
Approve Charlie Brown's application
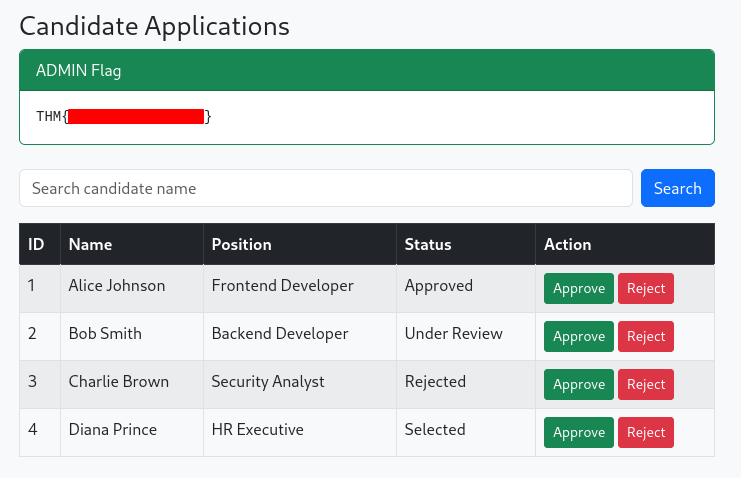click(x=578, y=384)
